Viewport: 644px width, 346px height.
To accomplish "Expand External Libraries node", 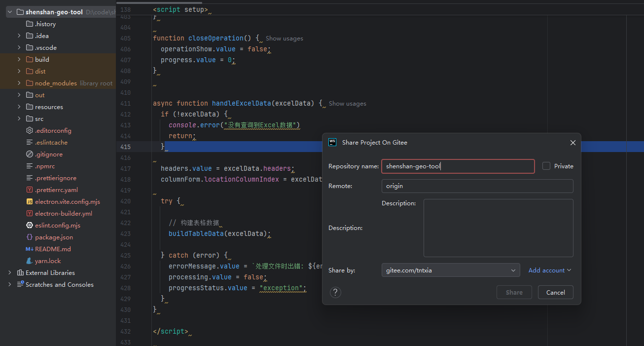I will click(10, 273).
